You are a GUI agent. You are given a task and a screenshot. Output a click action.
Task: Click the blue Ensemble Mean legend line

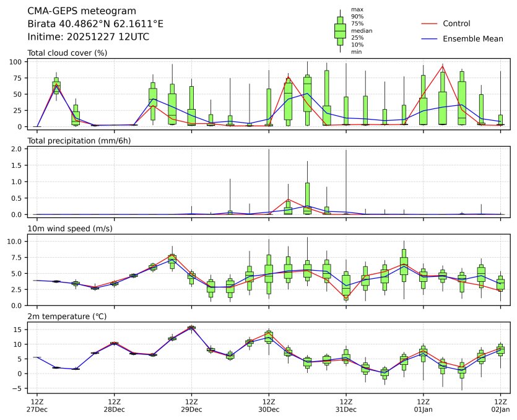pos(429,39)
